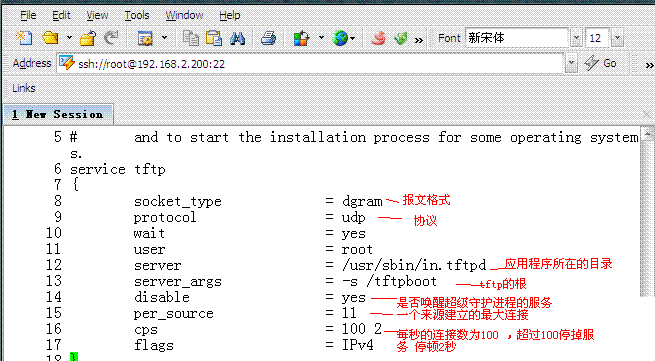Click the value '-s /tftpboot'
This screenshot has width=655, height=361.
click(389, 281)
